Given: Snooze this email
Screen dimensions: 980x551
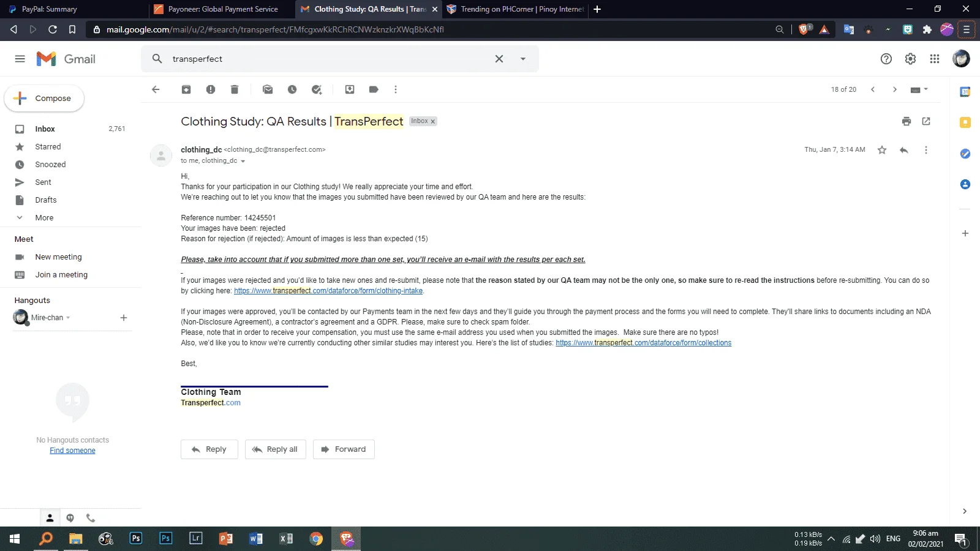Looking at the screenshot, I should pos(292,89).
